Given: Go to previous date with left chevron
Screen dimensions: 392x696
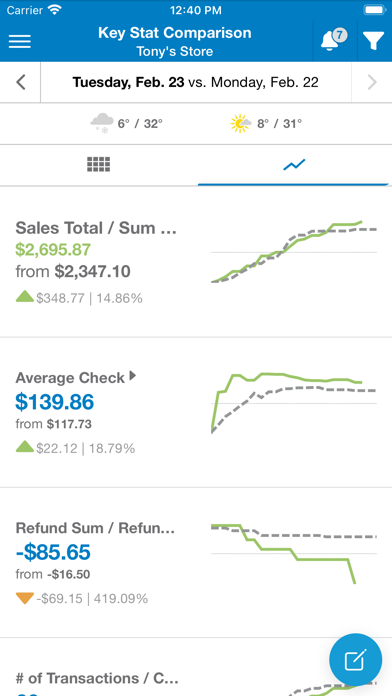Looking at the screenshot, I should coord(20,83).
